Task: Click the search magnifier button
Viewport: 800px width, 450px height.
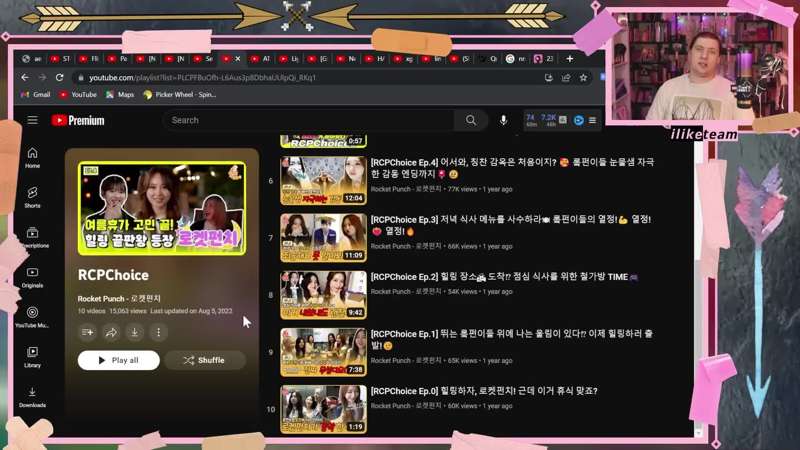Action: point(470,120)
